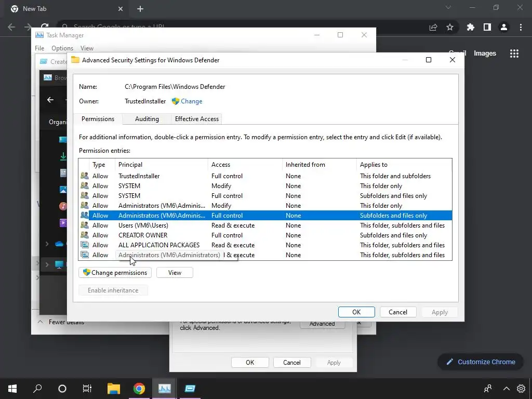Sort by the Applies to column header
Viewport: 532px width, 399px height.
[x=404, y=165]
